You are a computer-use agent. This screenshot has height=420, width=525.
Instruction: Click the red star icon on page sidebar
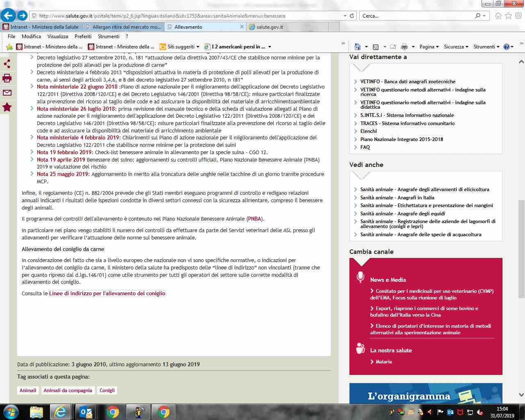[7, 107]
